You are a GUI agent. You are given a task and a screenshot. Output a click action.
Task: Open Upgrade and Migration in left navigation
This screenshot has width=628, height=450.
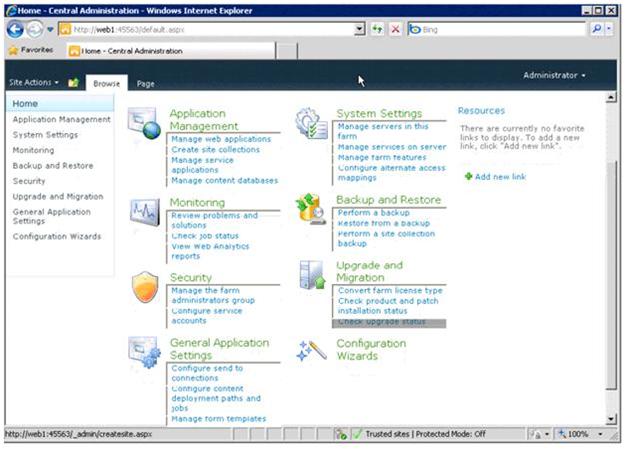(58, 197)
